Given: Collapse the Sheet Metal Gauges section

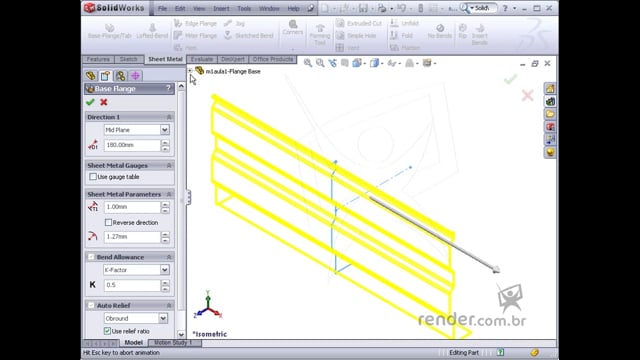Looking at the screenshot, I should (169, 165).
